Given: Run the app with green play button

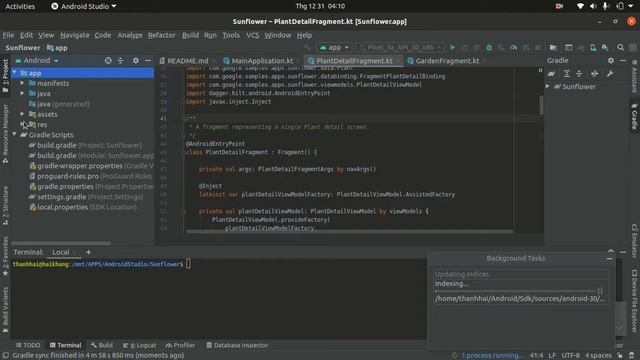Looking at the screenshot, I should [x=452, y=48].
